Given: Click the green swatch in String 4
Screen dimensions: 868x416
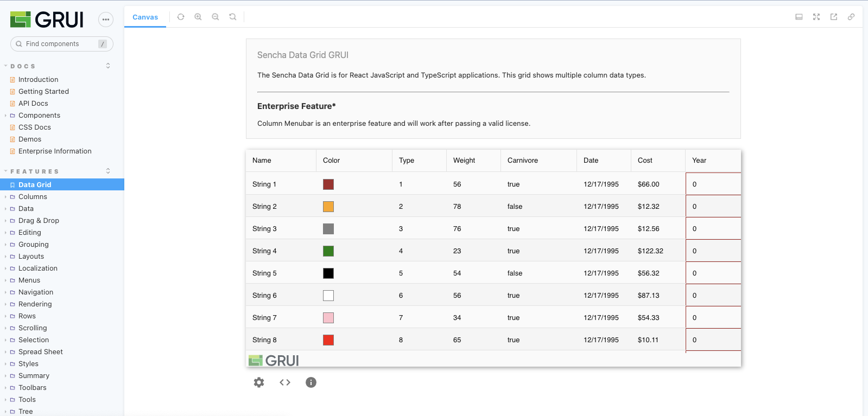Looking at the screenshot, I should click(x=328, y=251).
